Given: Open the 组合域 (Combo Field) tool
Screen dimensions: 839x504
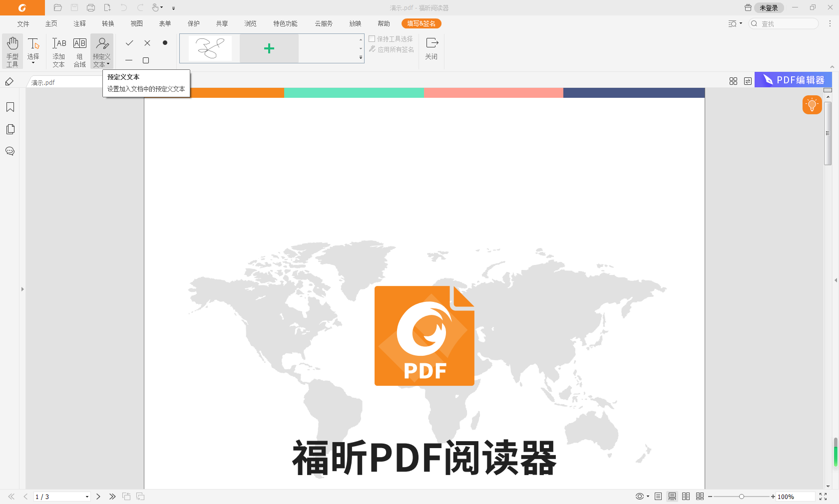Looking at the screenshot, I should [79, 50].
